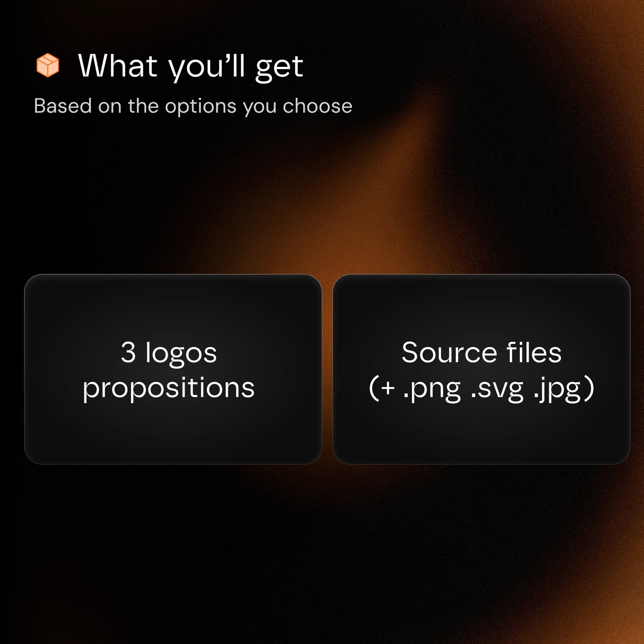Open the "Source files" card
This screenshot has height=644, width=644.
pyautogui.click(x=481, y=369)
